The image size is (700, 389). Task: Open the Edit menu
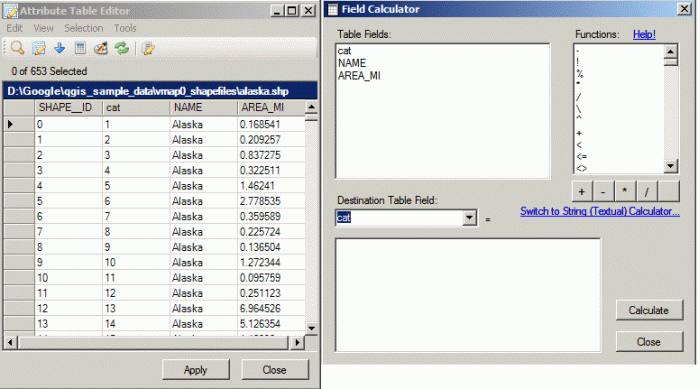(14, 28)
